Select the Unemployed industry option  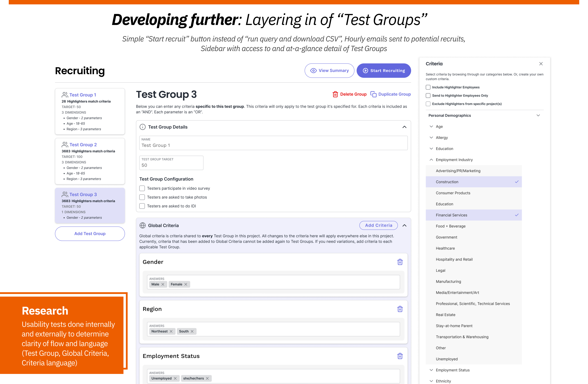pyautogui.click(x=474, y=359)
